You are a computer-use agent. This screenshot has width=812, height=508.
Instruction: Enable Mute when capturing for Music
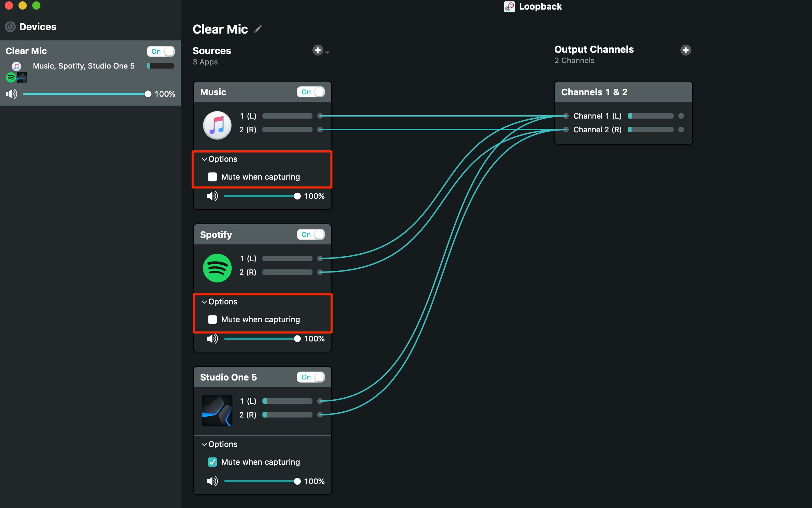tap(212, 177)
